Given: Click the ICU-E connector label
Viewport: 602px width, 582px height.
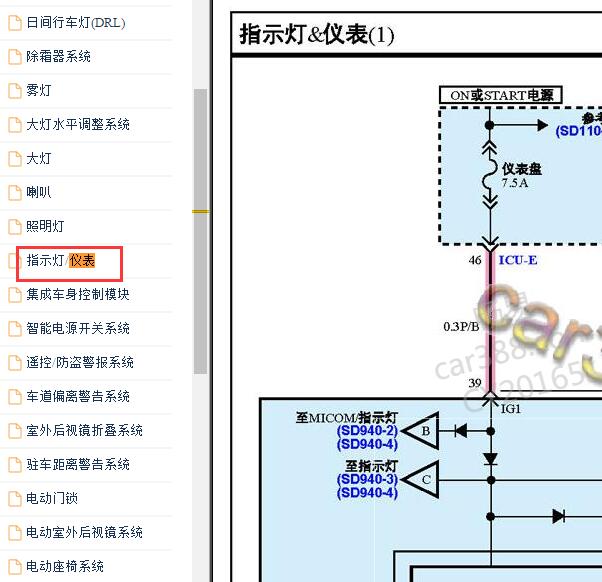Looking at the screenshot, I should (x=518, y=260).
